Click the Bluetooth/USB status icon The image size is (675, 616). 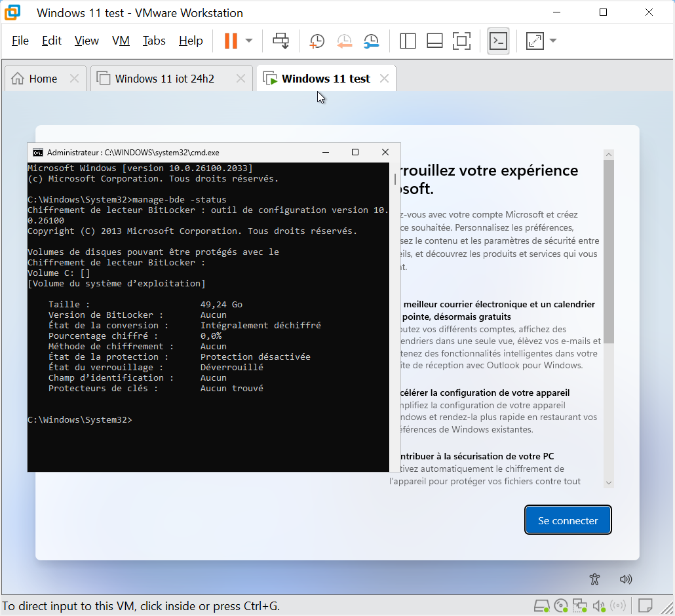(618, 606)
